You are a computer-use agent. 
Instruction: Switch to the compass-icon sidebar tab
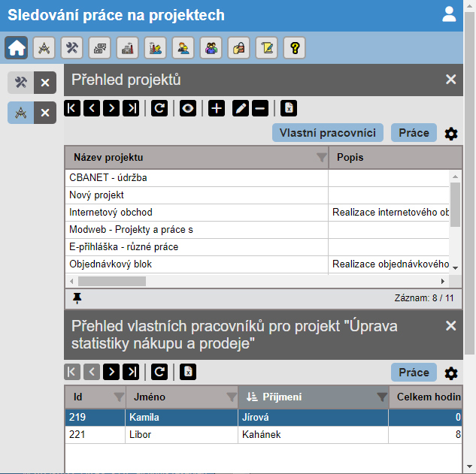20,113
